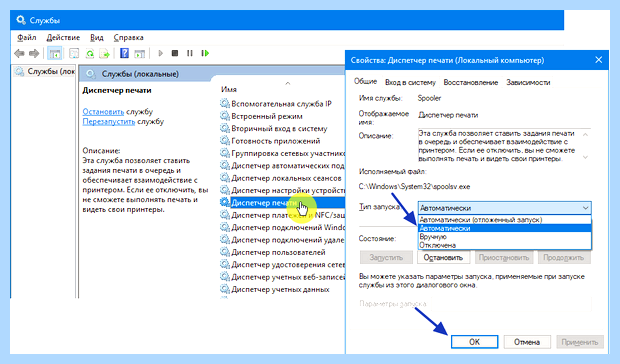
Task: Click the executable path C:\Windows\System32\spoolsv.exe
Action: coord(414,187)
